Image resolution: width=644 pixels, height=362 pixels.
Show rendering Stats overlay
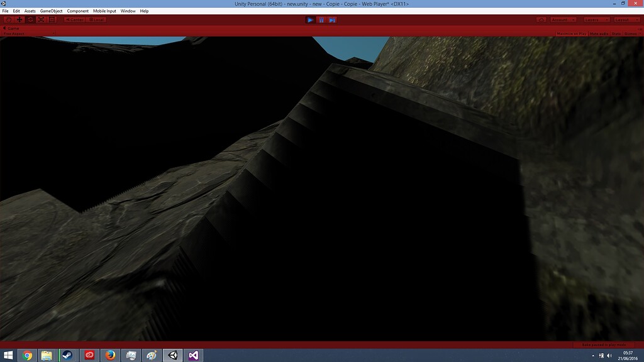click(616, 33)
